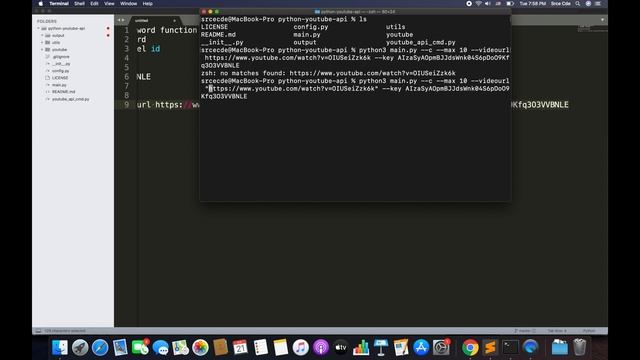Open README.md file in sidebar
This screenshot has height=360, width=640.
click(x=64, y=92)
